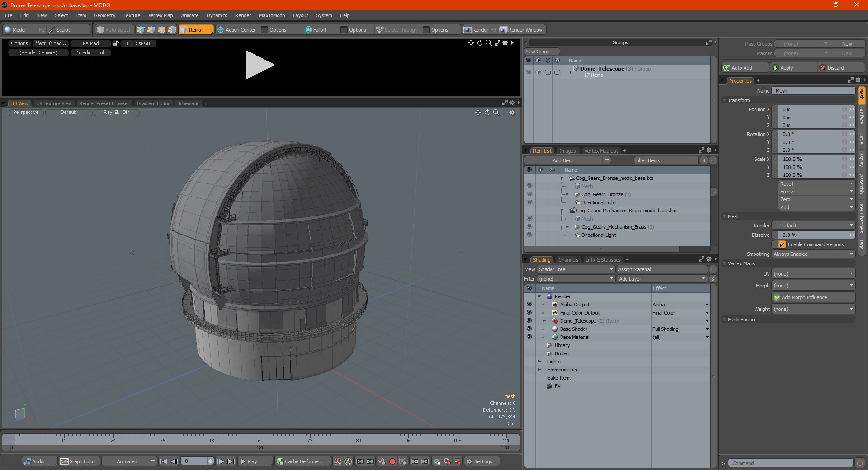This screenshot has width=868, height=470.
Task: Toggle visibility of Alpha Output layer
Action: click(529, 305)
